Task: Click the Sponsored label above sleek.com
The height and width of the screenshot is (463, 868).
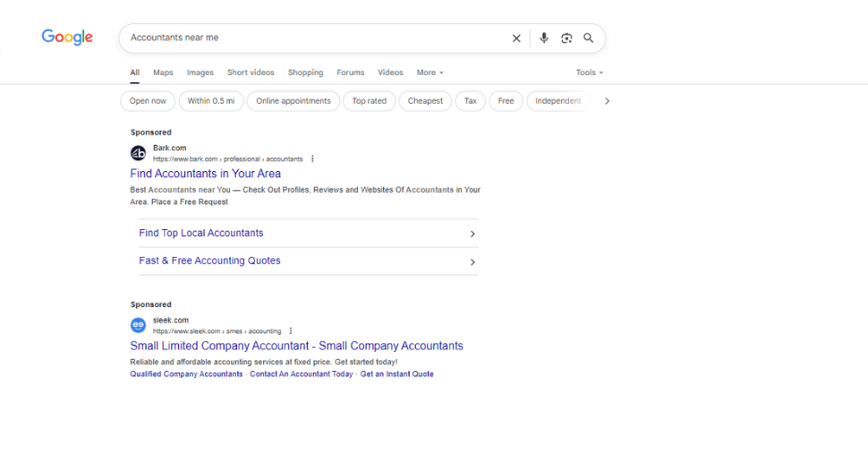Action: click(x=150, y=304)
